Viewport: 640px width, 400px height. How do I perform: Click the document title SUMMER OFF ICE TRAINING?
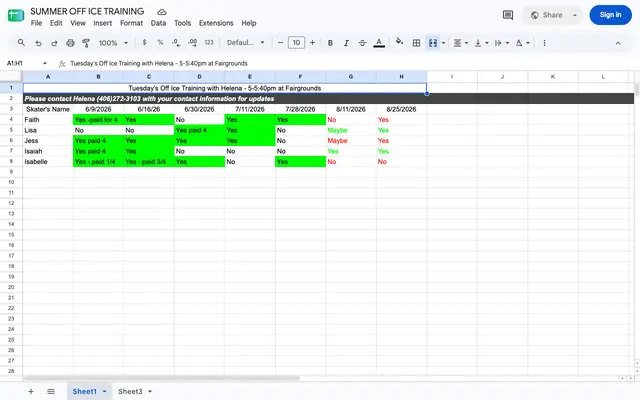87,11
